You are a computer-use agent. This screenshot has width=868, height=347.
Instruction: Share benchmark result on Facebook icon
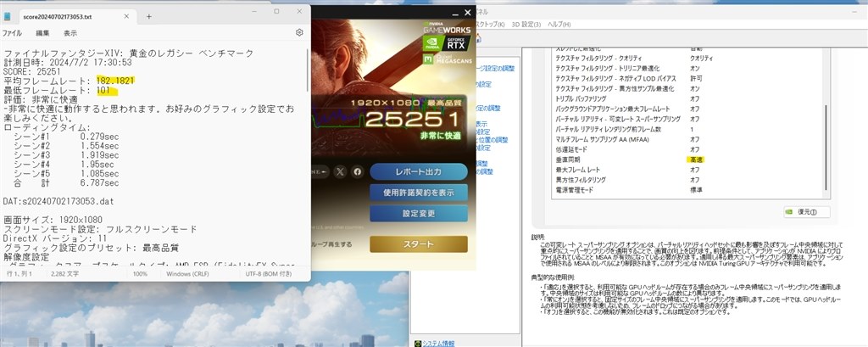coord(358,172)
